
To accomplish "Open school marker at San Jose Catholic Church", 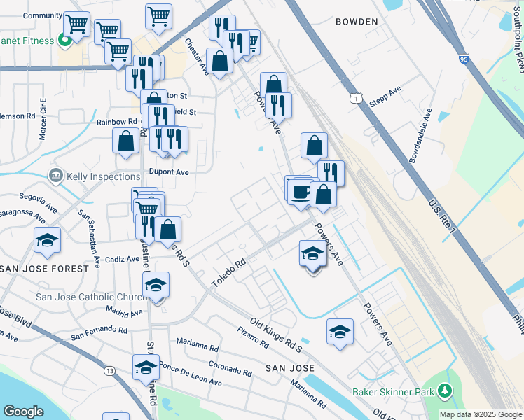I will point(156,286).
